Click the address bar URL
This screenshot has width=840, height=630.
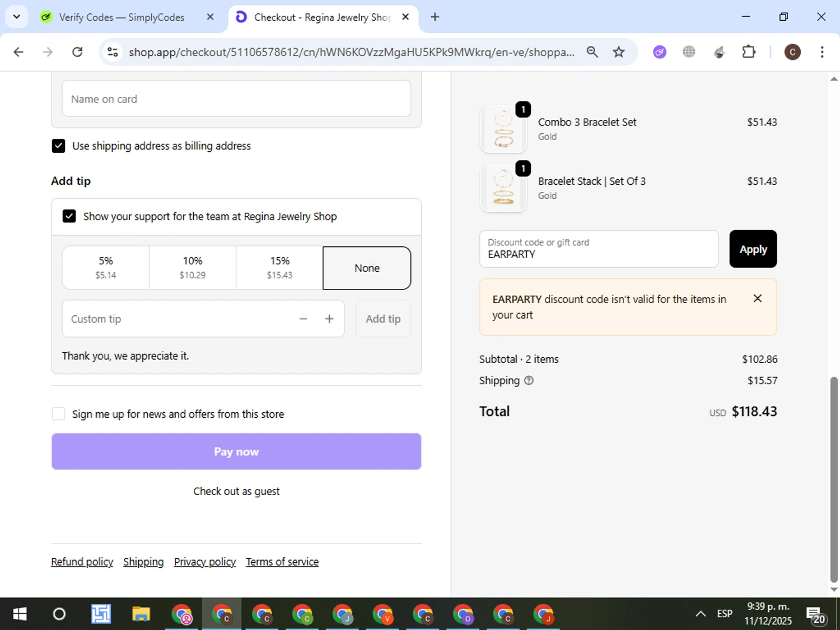[x=351, y=52]
